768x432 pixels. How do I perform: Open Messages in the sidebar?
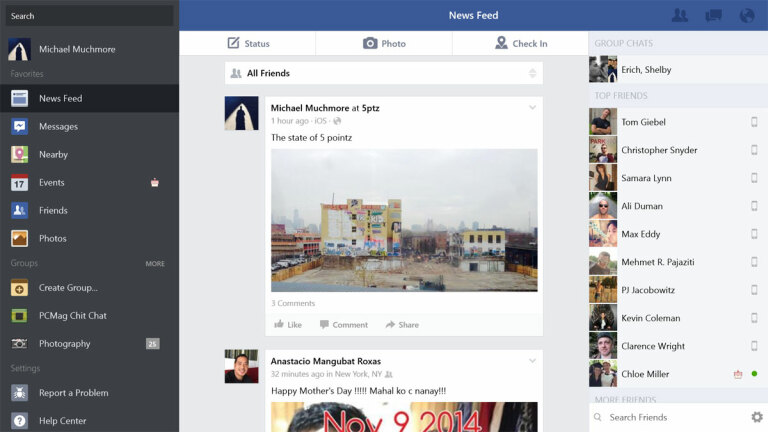[89, 126]
